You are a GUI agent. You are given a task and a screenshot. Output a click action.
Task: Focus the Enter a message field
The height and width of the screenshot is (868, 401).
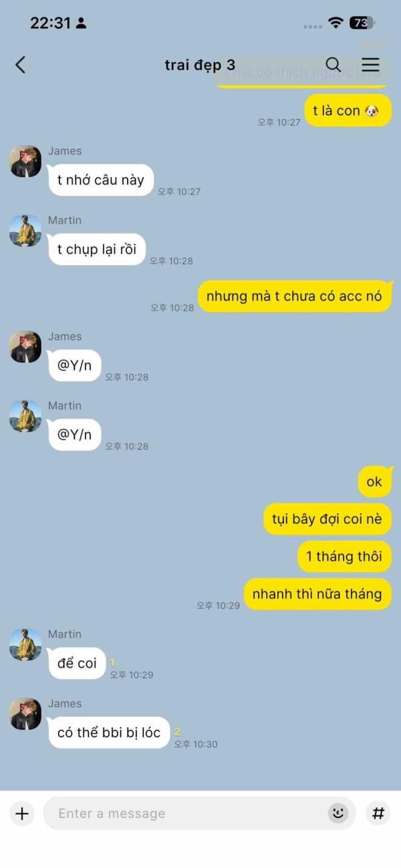point(199,813)
